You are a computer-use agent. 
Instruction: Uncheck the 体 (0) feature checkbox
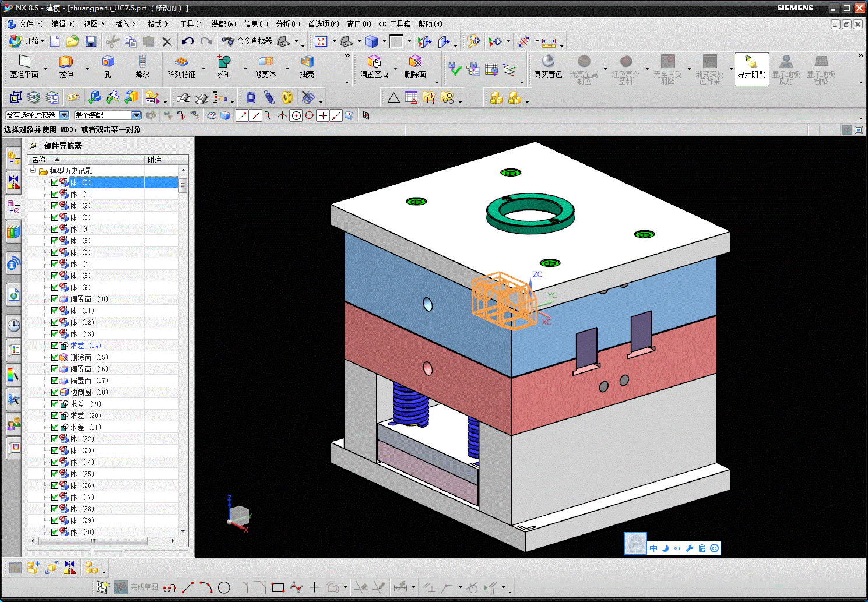(x=55, y=182)
